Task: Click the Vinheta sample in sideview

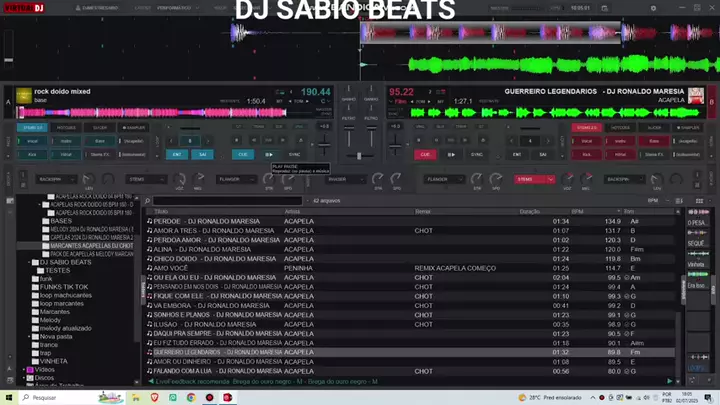Action: pyautogui.click(x=695, y=265)
